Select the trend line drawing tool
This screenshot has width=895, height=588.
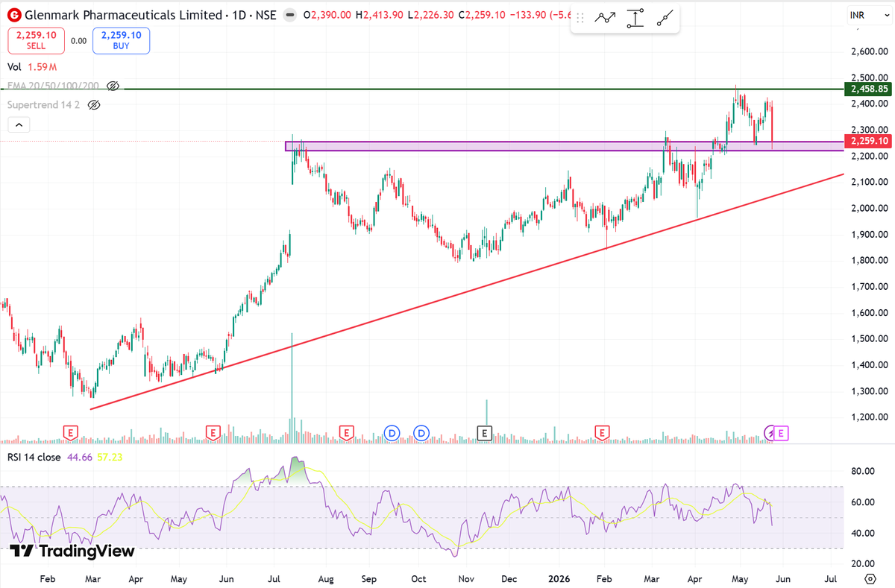tap(665, 19)
